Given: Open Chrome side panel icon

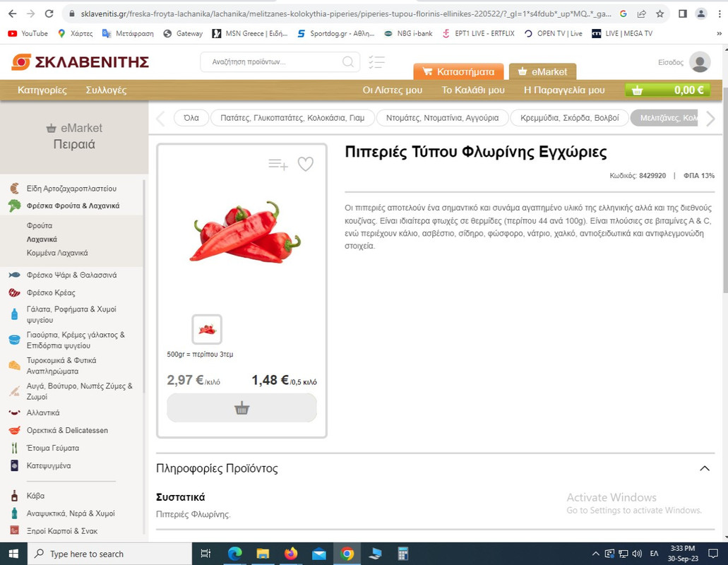Looking at the screenshot, I should (683, 14).
